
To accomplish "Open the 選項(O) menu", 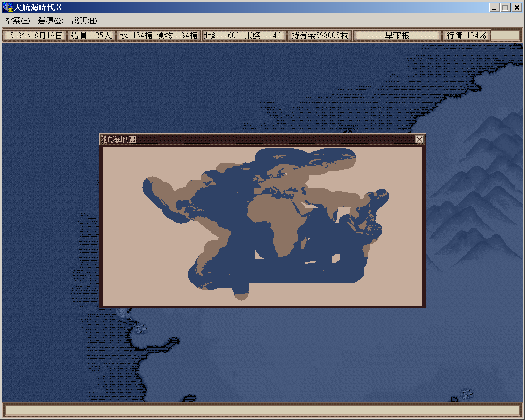I will [x=50, y=21].
